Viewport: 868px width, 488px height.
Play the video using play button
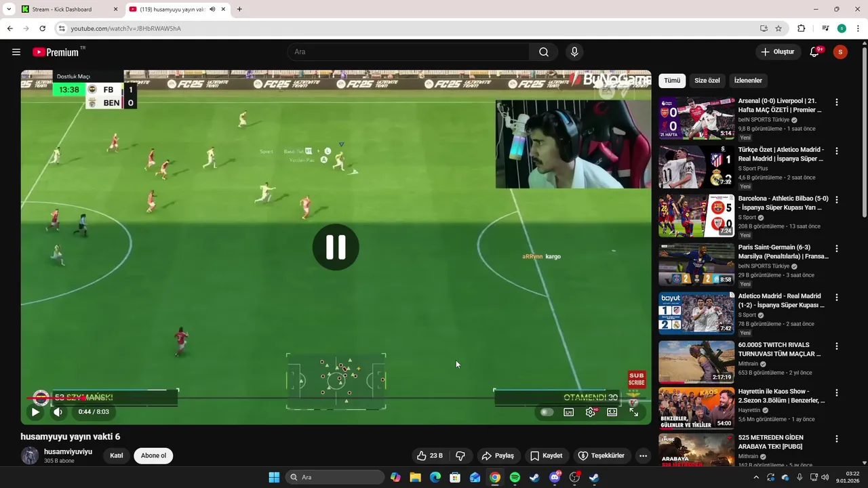click(x=35, y=411)
